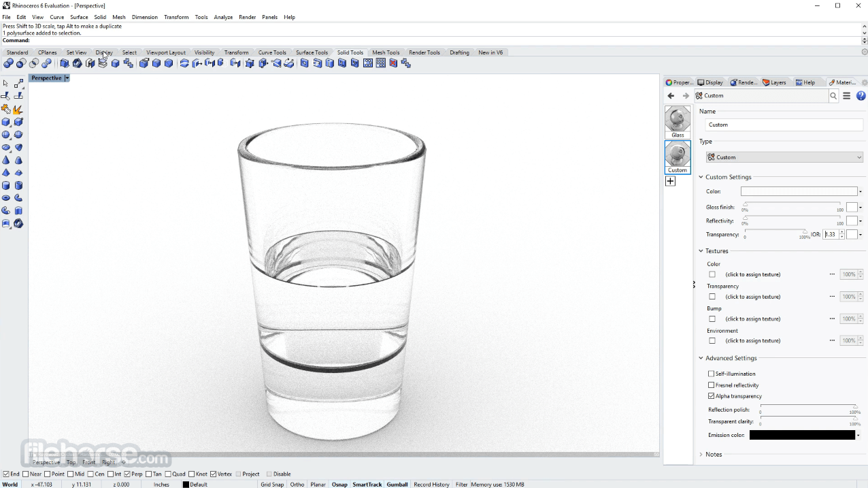Choose the Torus solid tool

pyautogui.click(x=6, y=198)
